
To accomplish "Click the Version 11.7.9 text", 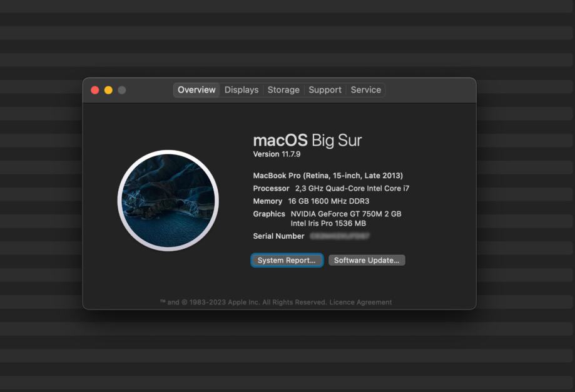I will click(277, 154).
